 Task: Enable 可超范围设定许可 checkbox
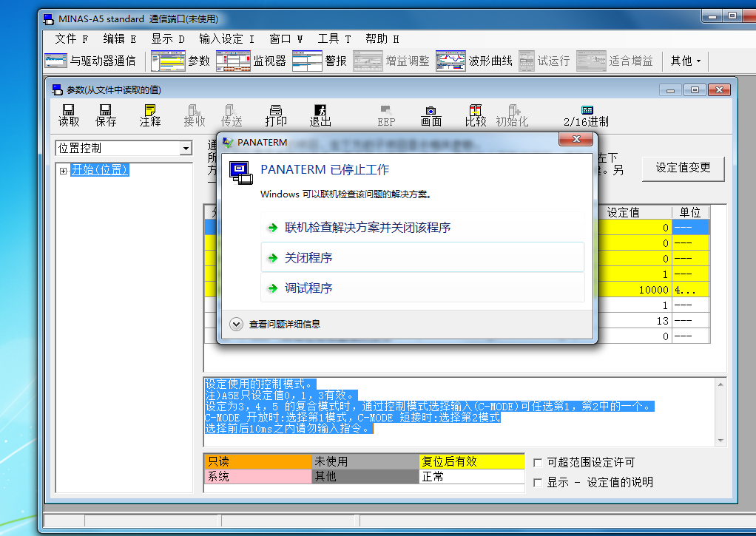click(539, 463)
